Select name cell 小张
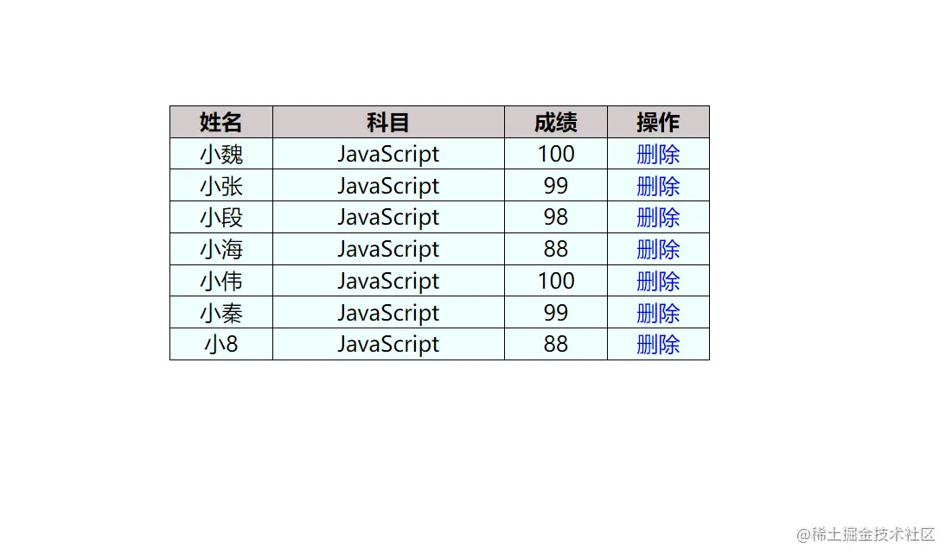 (221, 186)
